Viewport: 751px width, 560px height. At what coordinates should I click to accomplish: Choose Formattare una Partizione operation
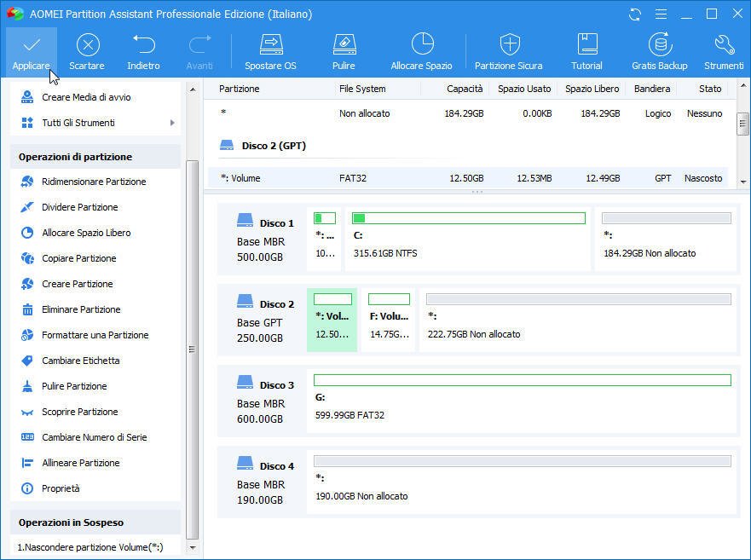(x=95, y=335)
